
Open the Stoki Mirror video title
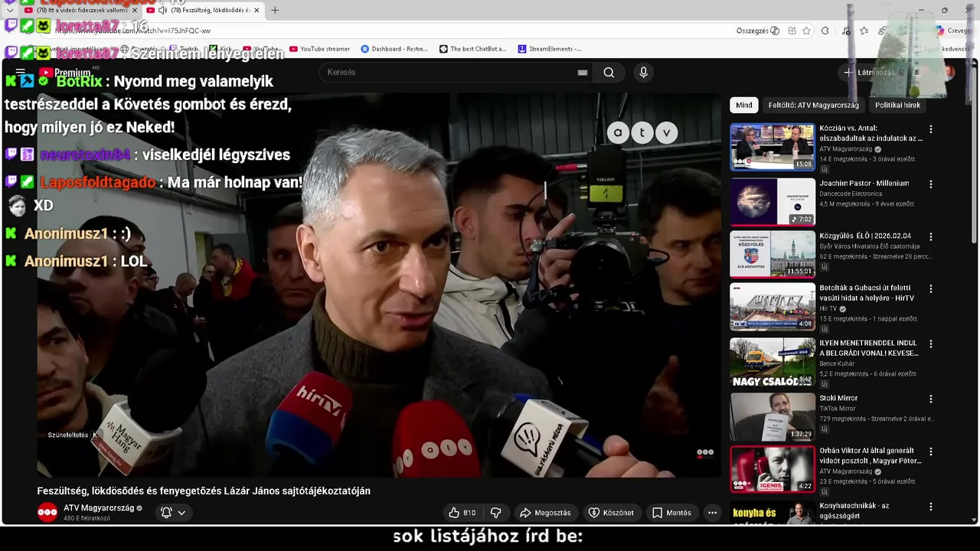coord(838,398)
